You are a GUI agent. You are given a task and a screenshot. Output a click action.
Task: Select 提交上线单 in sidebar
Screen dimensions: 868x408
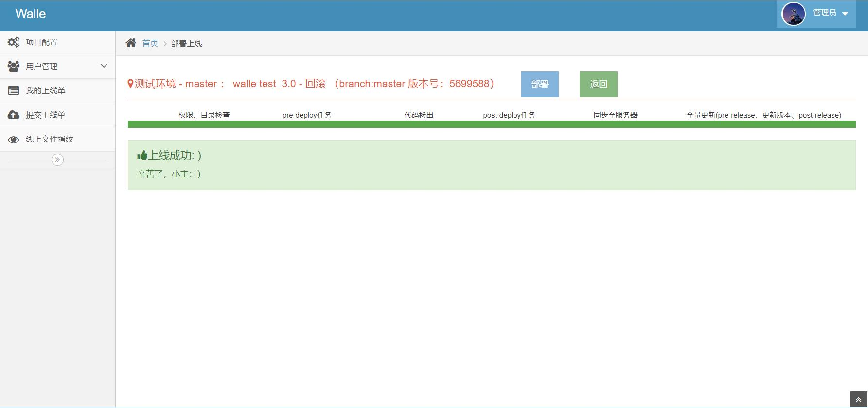(57, 115)
